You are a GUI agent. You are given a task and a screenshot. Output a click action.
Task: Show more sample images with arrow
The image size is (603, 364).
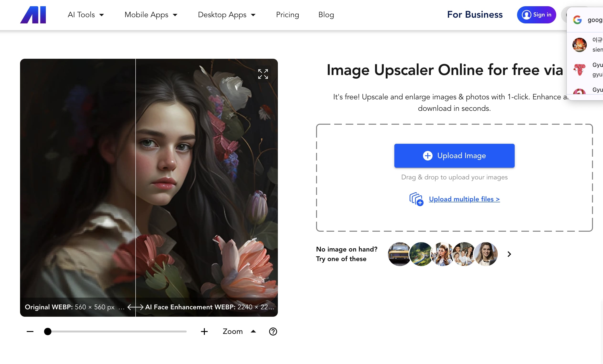tap(509, 254)
